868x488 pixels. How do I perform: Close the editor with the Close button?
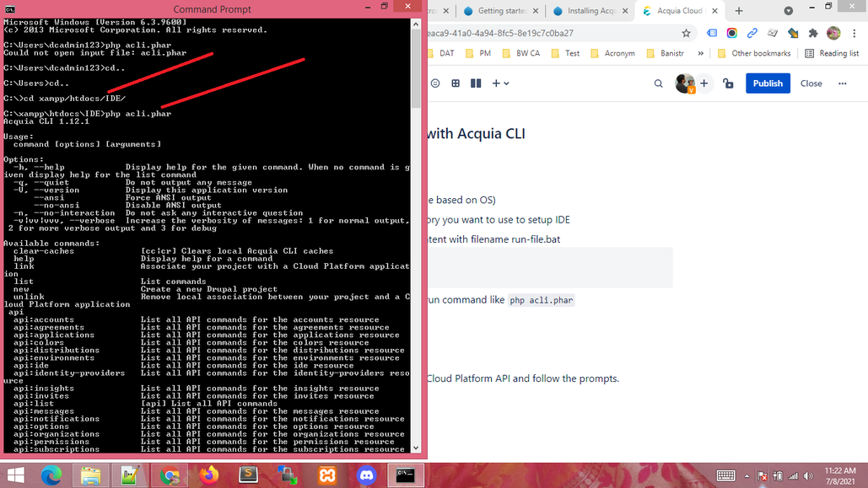pos(811,83)
